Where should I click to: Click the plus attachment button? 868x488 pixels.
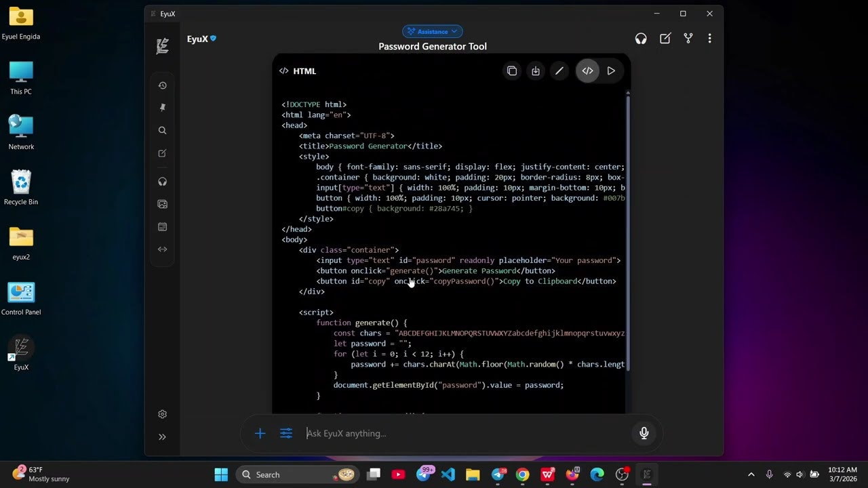pyautogui.click(x=260, y=433)
